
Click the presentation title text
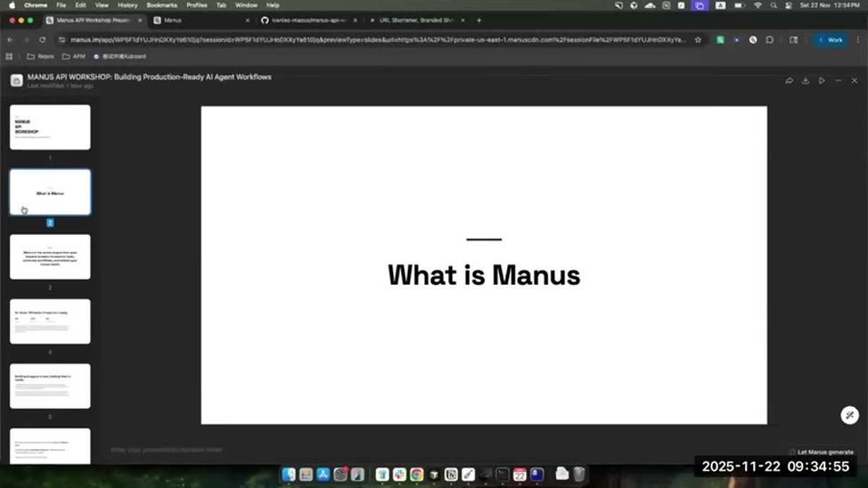click(149, 77)
